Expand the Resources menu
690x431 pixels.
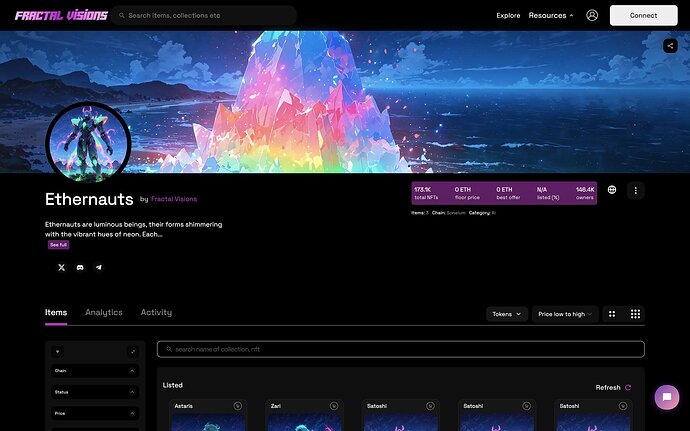click(551, 15)
